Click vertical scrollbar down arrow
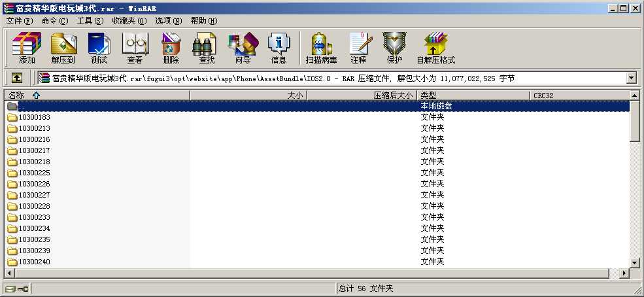644x297 pixels. coord(635,263)
